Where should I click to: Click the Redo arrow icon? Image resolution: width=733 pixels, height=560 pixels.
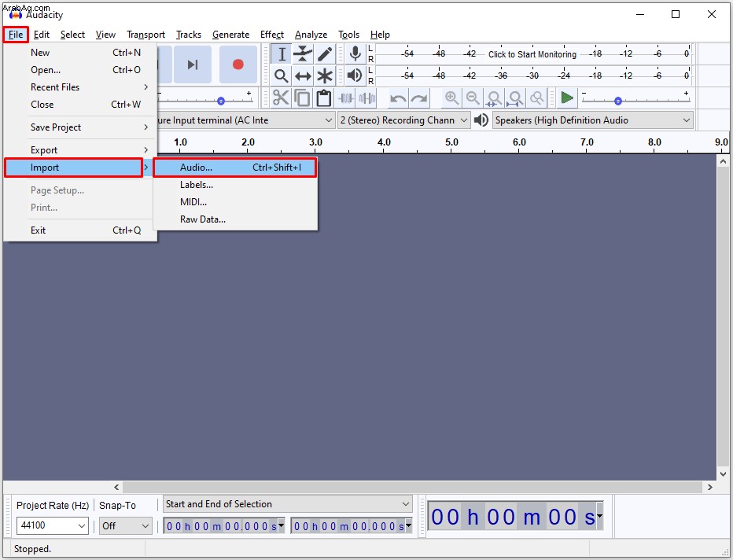tap(419, 98)
